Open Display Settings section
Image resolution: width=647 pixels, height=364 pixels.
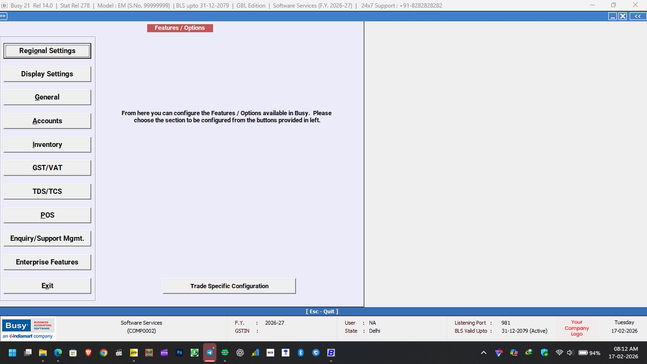(47, 74)
